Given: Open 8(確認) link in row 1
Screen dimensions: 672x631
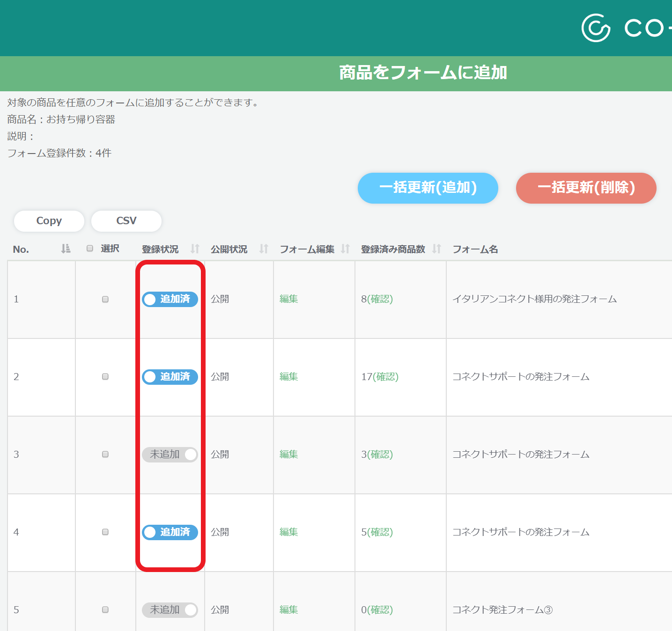Looking at the screenshot, I should 377,299.
